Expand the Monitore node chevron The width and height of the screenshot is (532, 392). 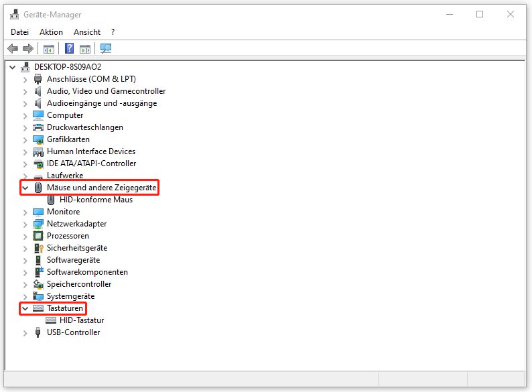pos(25,212)
